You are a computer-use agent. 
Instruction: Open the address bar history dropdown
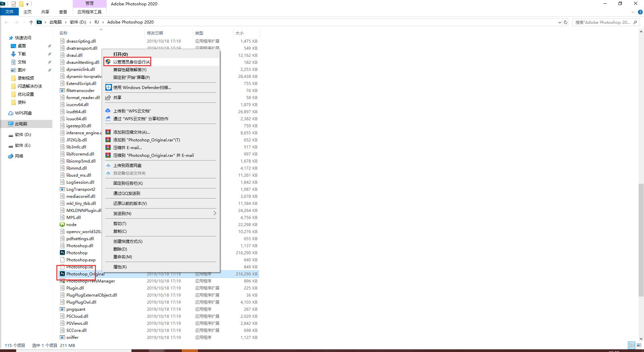click(x=559, y=23)
